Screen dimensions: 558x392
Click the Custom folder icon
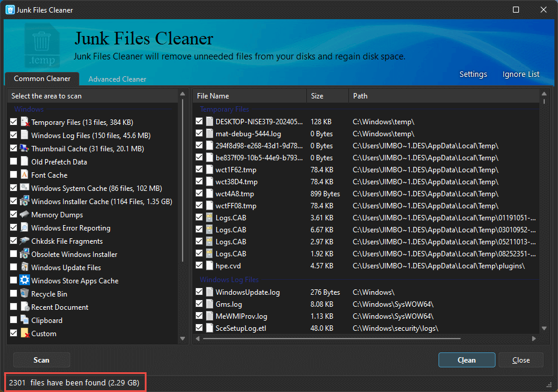(25, 333)
